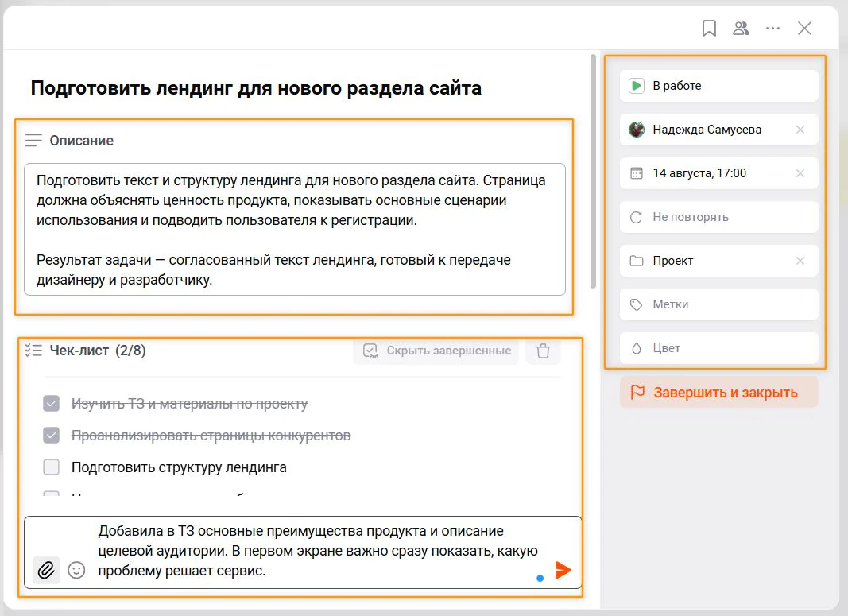Click Завершить и закрыть button
Image resolution: width=848 pixels, height=616 pixels.
(718, 392)
